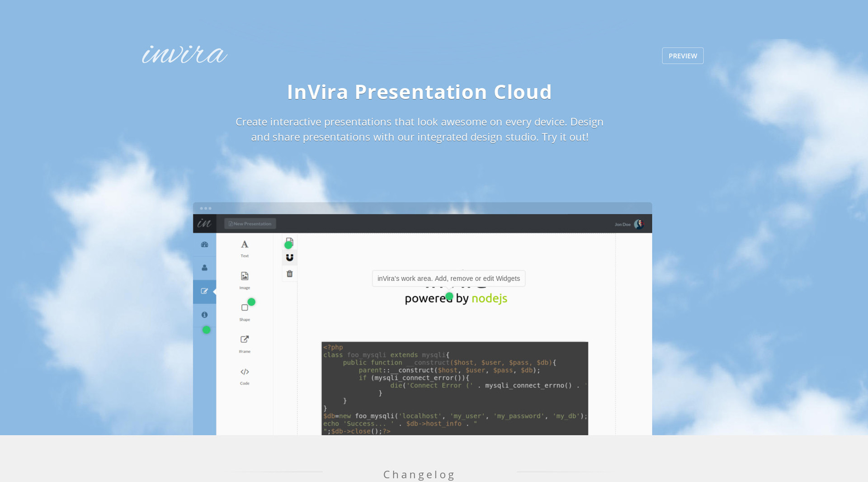This screenshot has height=482, width=868.
Task: Click the green hotspot on 'powered by' text
Action: (x=449, y=296)
